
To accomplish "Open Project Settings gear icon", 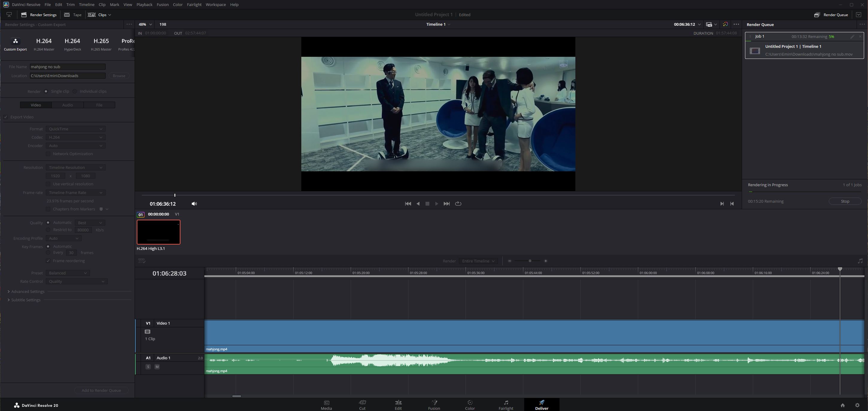I will coord(857,405).
